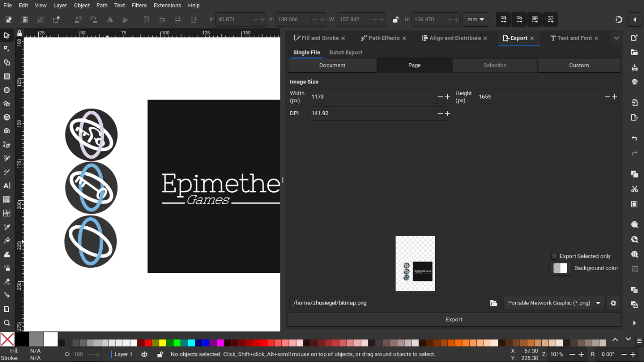Enable Export Selected only checkbox
Image resolution: width=644 pixels, height=362 pixels.
[554, 256]
